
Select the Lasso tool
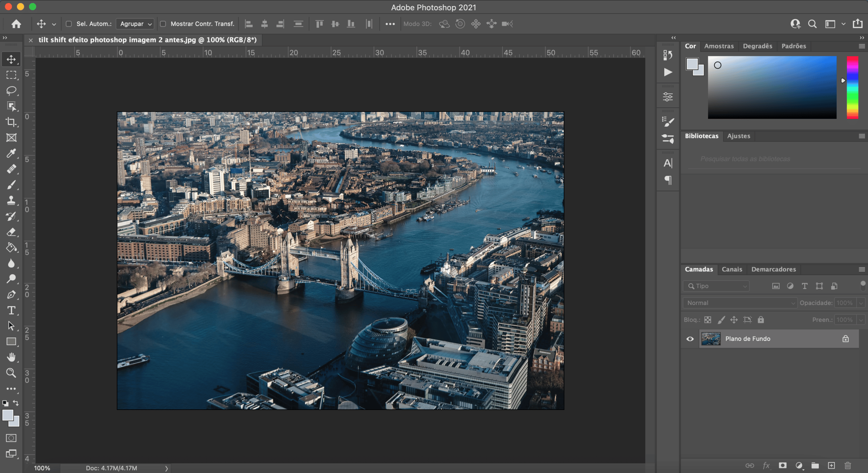coord(11,90)
